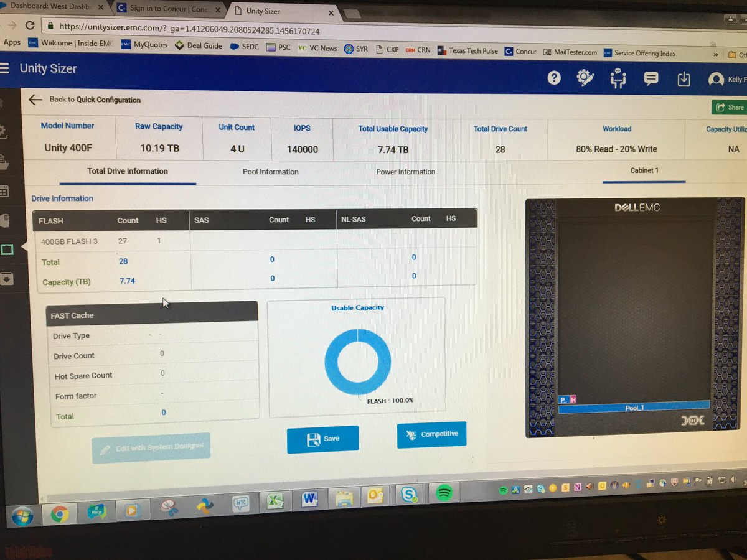This screenshot has width=747, height=560.
Task: Open the MailTester.com bookmark
Action: 570,52
